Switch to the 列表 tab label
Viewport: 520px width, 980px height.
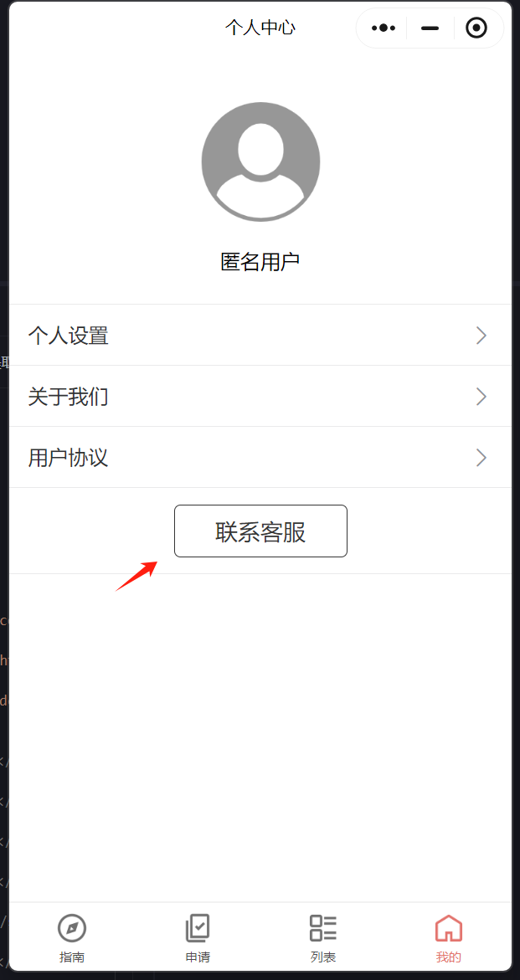[323, 957]
